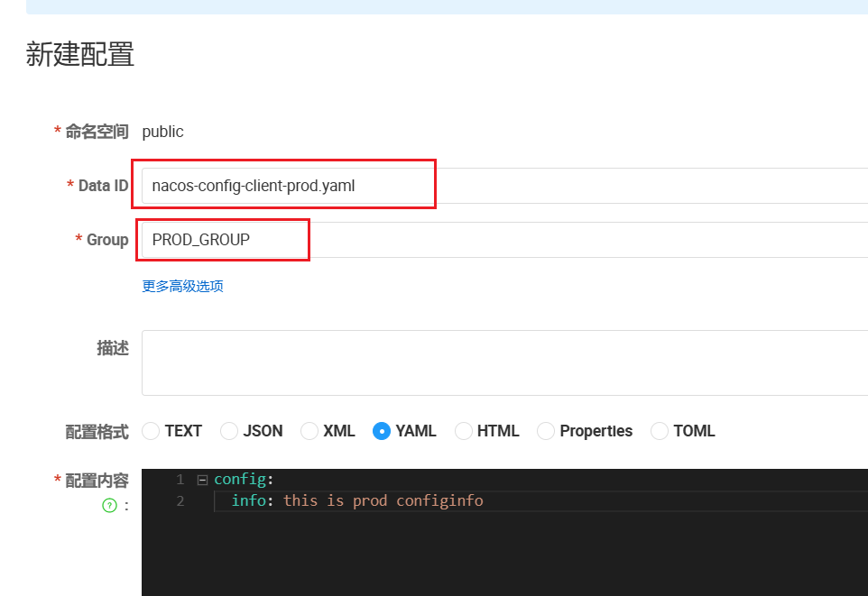
Task: Click line number 1 in editor gutter
Action: (180, 480)
